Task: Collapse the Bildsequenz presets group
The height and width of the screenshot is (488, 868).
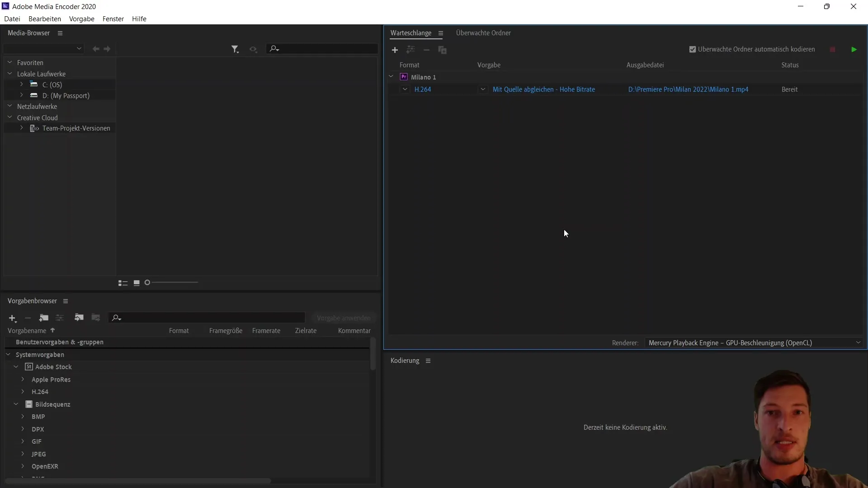Action: click(15, 404)
